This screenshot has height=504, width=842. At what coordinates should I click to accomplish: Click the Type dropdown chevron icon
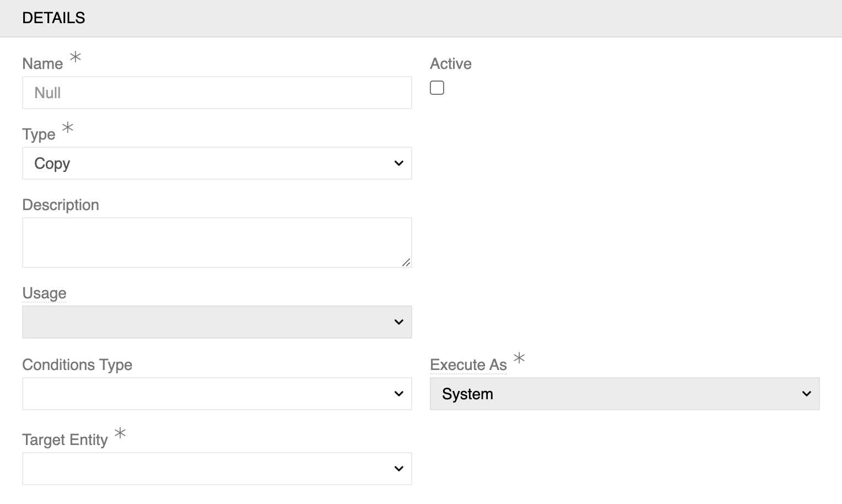tap(399, 163)
